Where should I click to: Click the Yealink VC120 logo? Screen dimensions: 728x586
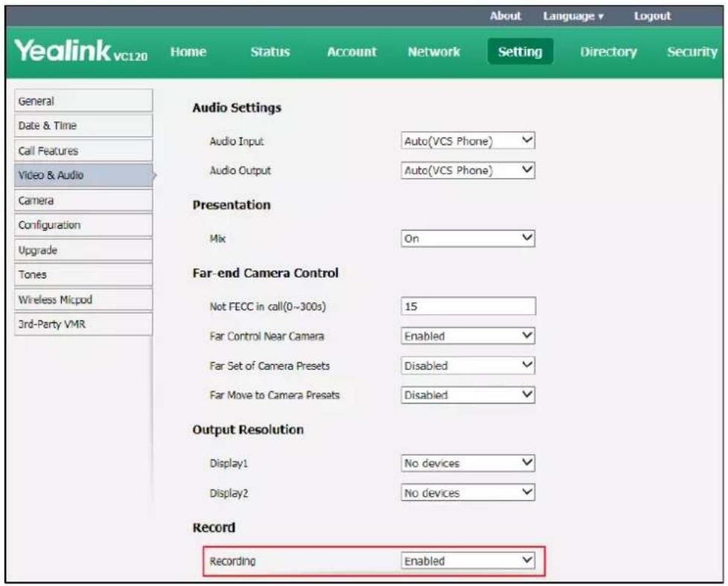[81, 51]
